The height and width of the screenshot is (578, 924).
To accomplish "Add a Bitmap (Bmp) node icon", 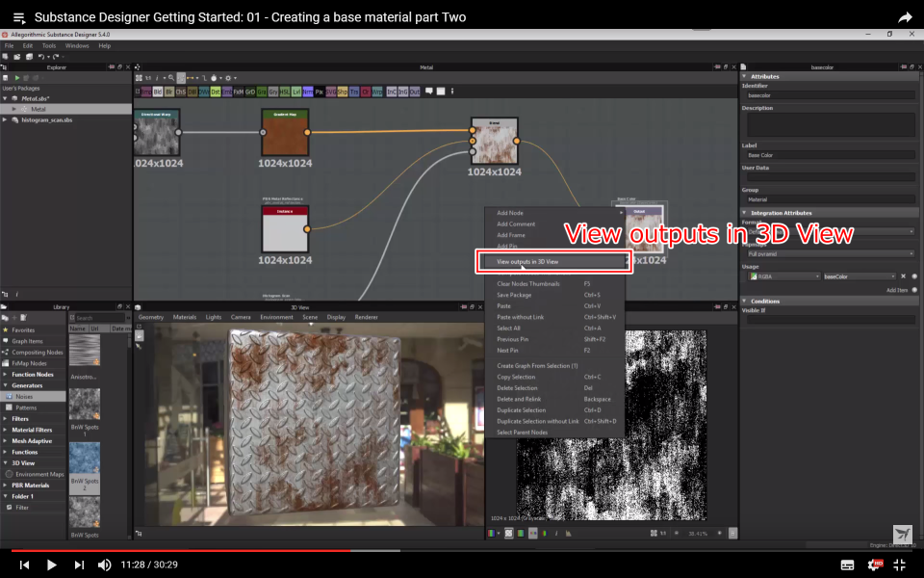I will [x=146, y=92].
